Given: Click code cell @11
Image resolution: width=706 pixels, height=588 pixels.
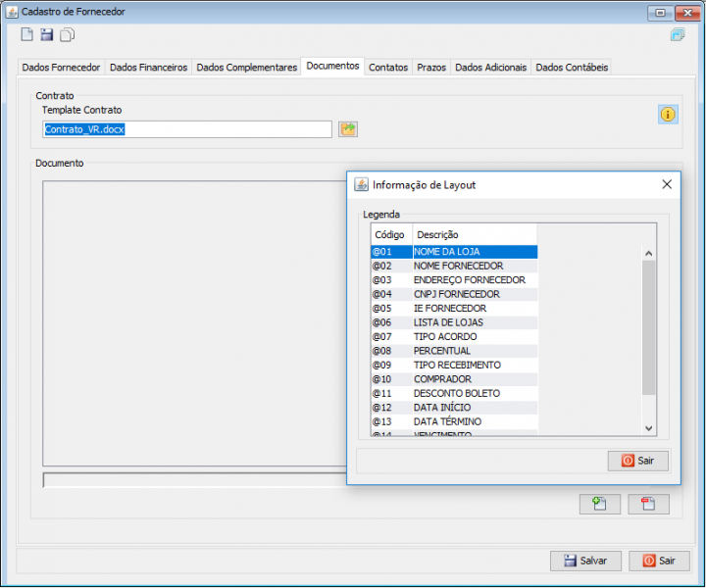Looking at the screenshot, I should tap(391, 394).
